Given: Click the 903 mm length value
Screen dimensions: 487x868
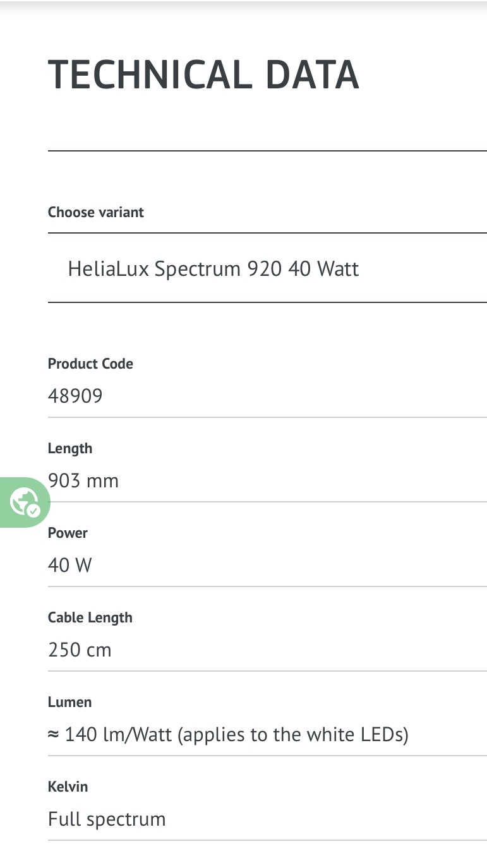Looking at the screenshot, I should click(x=83, y=481).
